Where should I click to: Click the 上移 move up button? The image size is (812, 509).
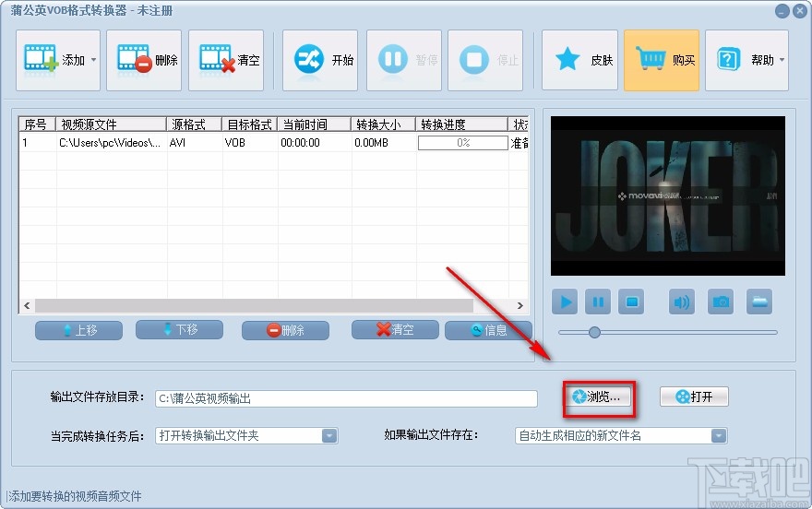point(78,330)
